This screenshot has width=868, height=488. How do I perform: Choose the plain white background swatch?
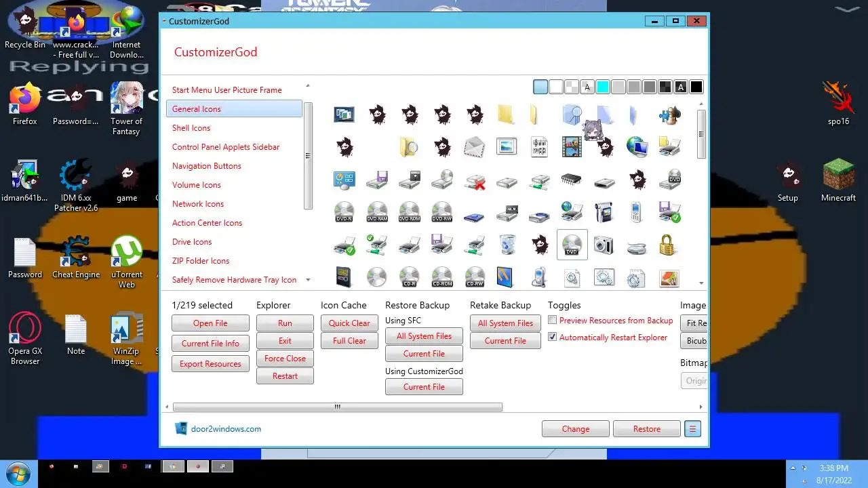point(556,87)
